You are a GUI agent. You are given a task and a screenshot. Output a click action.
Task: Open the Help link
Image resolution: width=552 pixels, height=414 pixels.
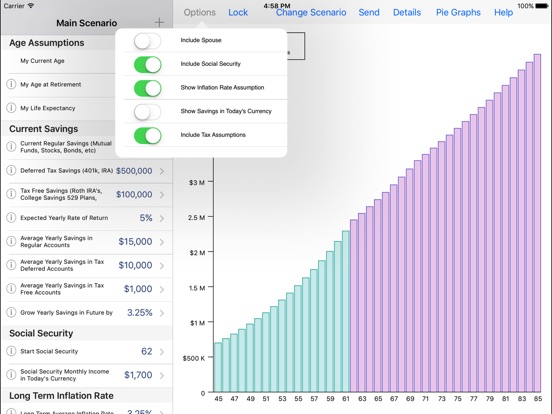coord(503,13)
